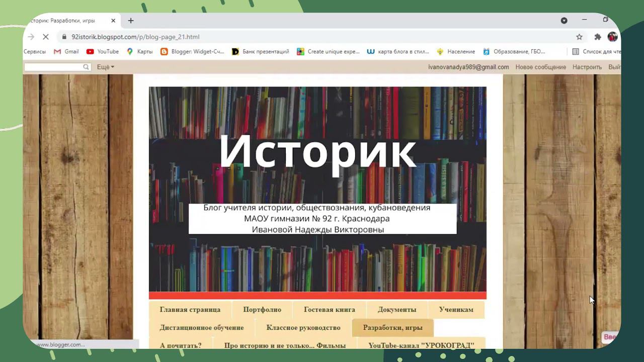Viewport: 644px width, 362px height.
Task: Close the Историк browser tab
Action: (x=113, y=21)
